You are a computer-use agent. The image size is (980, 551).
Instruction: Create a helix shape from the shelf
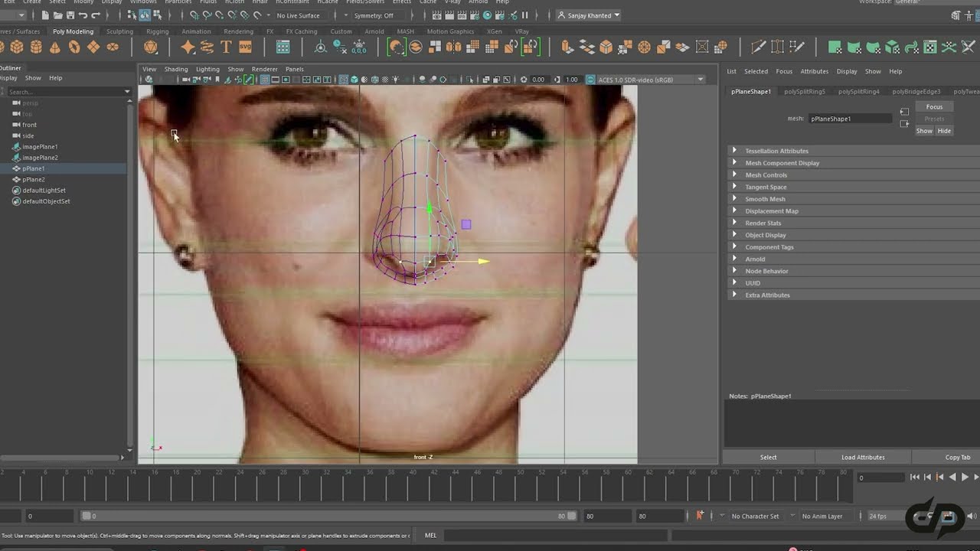click(x=207, y=47)
